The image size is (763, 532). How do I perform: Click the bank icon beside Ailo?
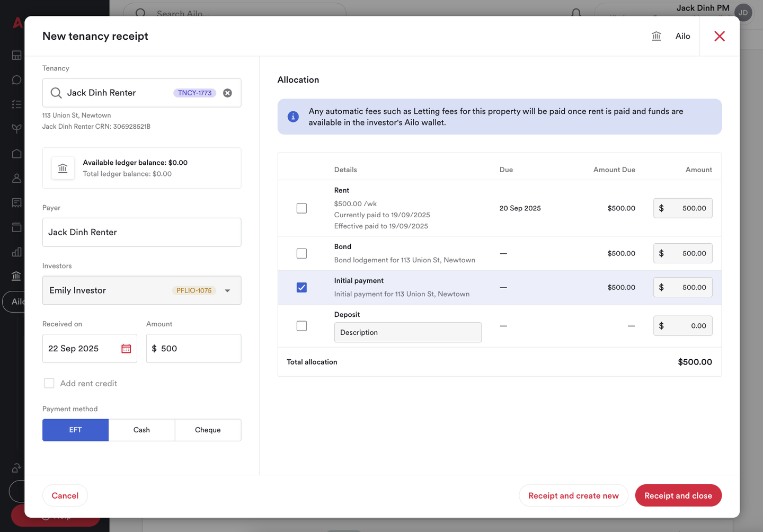click(x=656, y=36)
